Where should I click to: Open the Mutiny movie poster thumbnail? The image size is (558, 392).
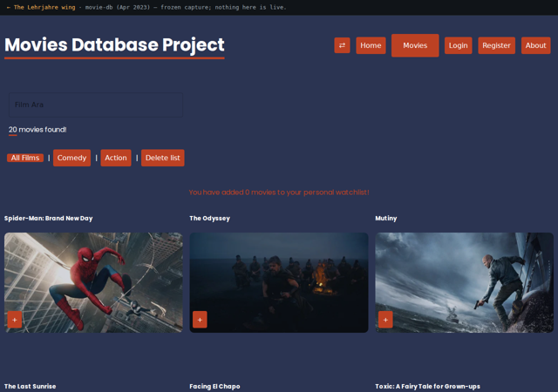(x=465, y=283)
